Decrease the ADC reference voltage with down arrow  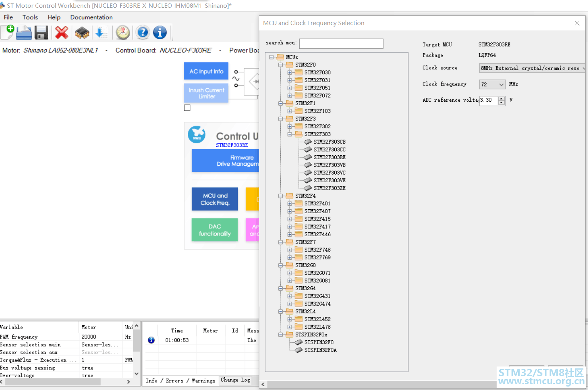501,103
